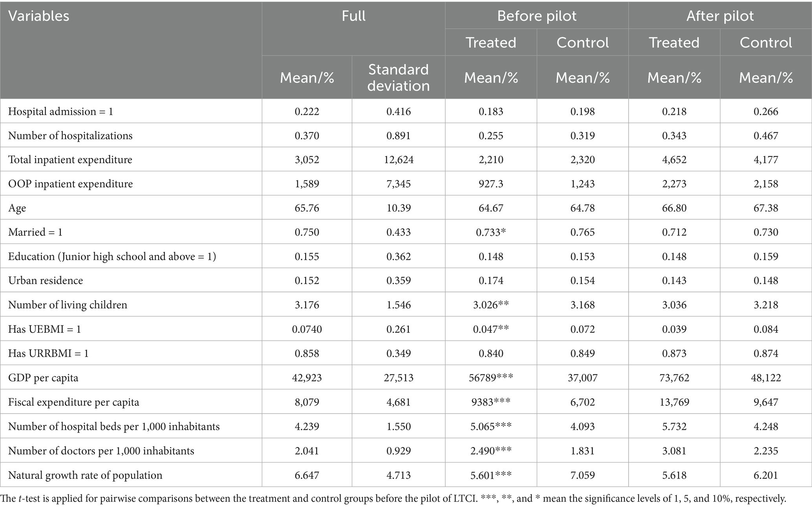The width and height of the screenshot is (812, 508).
Task: Select the 'Standard deviation' column header
Action: pos(399,77)
